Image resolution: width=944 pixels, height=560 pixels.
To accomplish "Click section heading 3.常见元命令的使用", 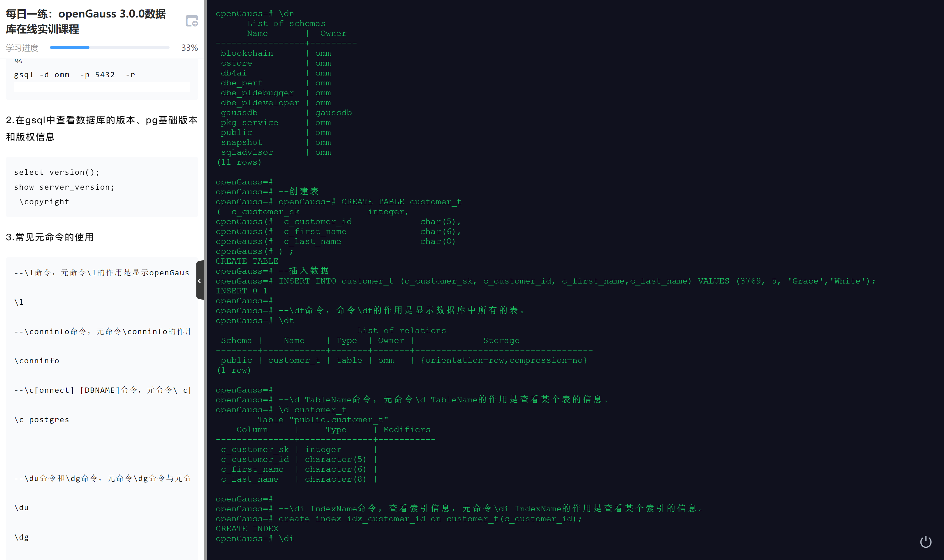I will click(x=50, y=237).
